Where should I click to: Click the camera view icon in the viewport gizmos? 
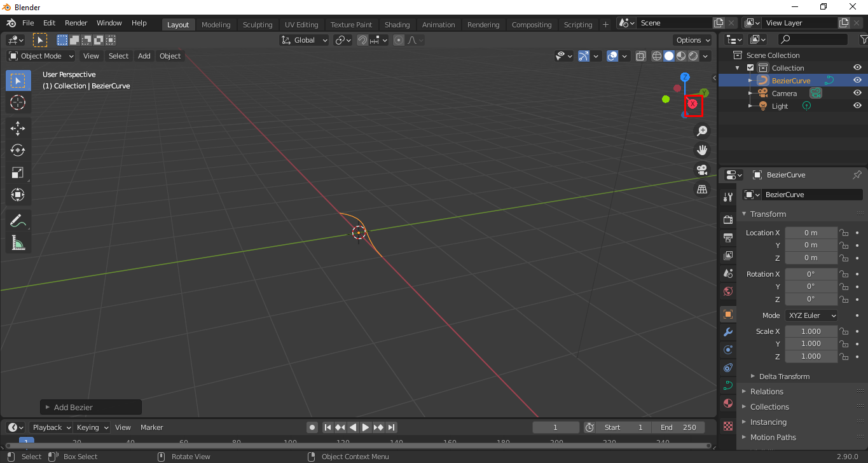701,170
